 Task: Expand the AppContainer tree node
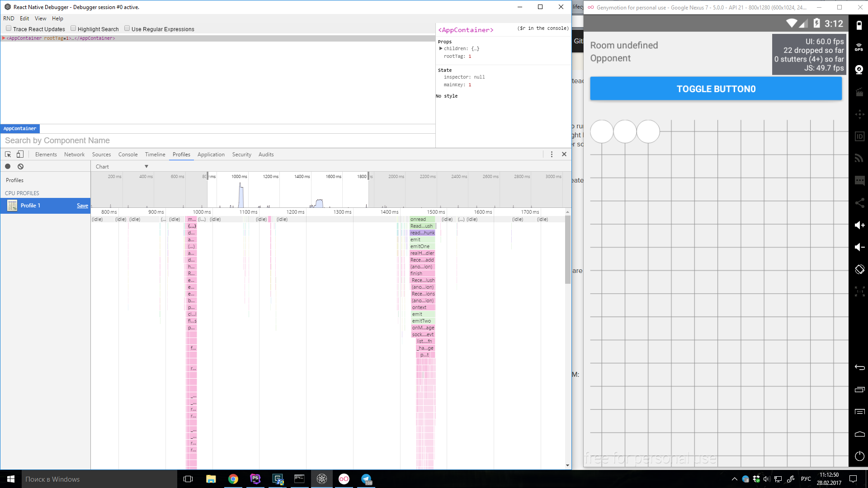pos(4,38)
